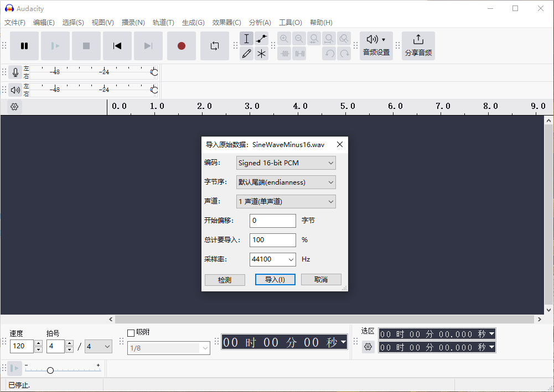
Task: Select the Selection tool
Action: coord(246,39)
